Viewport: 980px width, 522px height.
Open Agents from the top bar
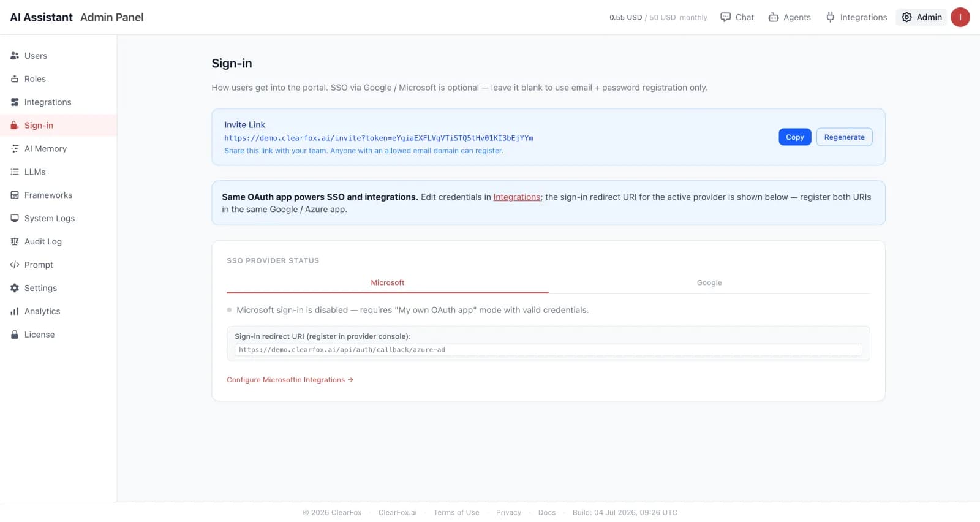[790, 17]
